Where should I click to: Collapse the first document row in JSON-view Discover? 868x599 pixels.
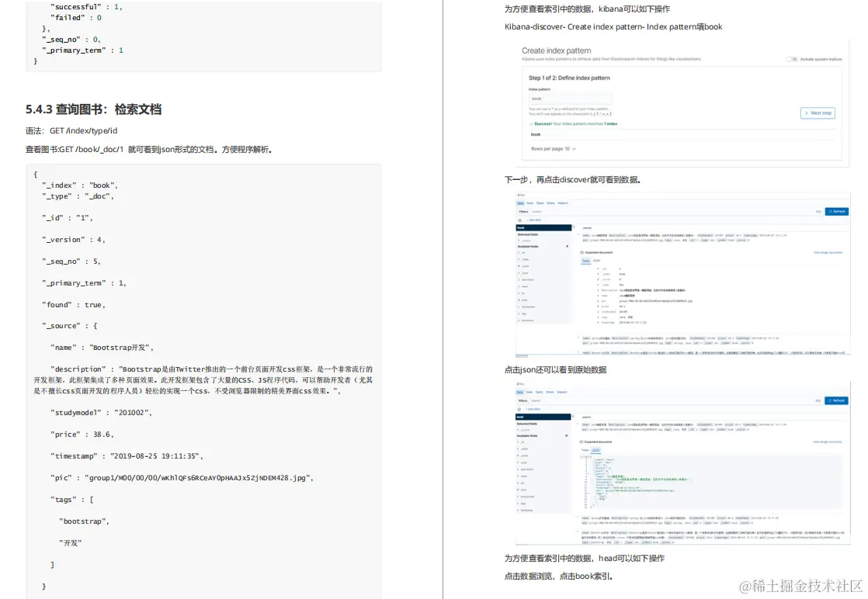(578, 424)
